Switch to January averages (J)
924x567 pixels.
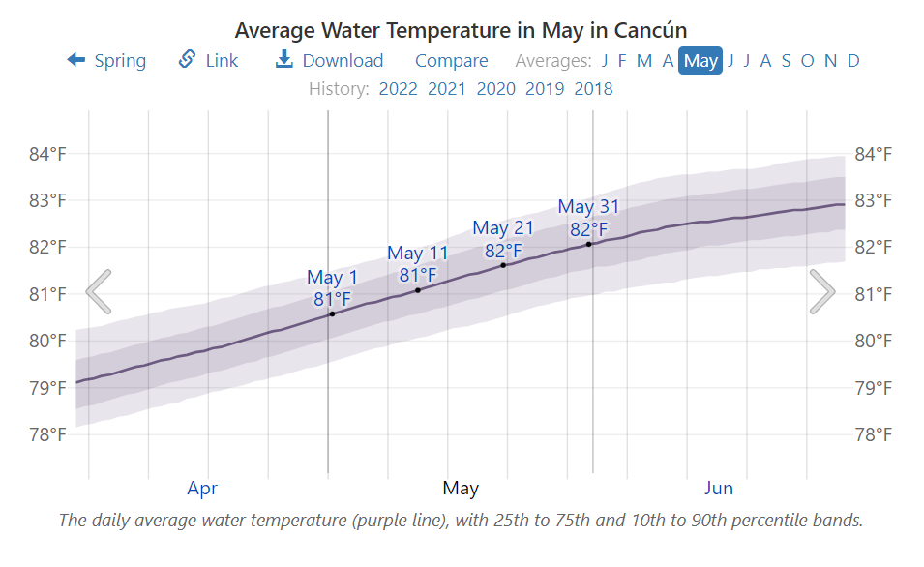(605, 61)
